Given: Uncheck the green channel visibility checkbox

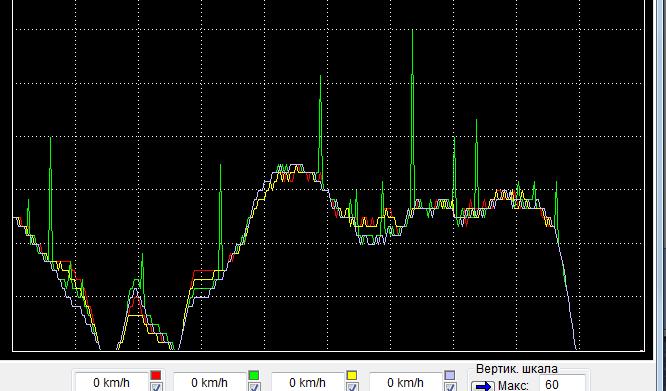Looking at the screenshot, I should point(254,387).
